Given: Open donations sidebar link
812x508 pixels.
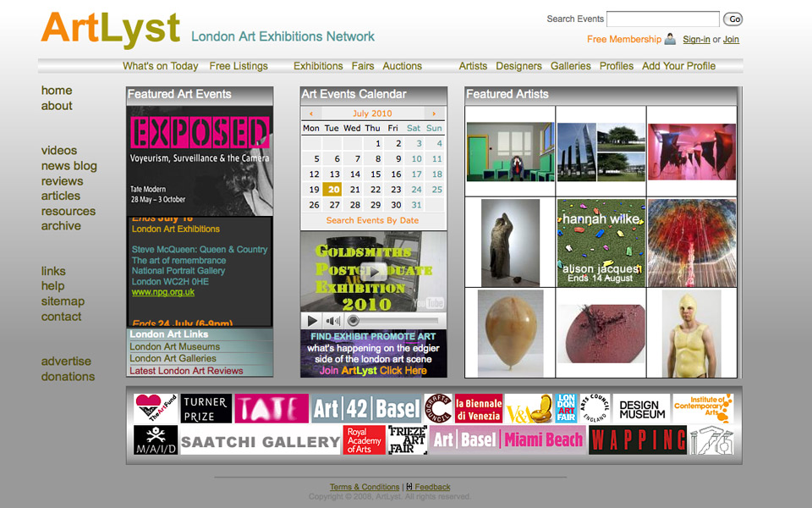Looking at the screenshot, I should pos(68,376).
